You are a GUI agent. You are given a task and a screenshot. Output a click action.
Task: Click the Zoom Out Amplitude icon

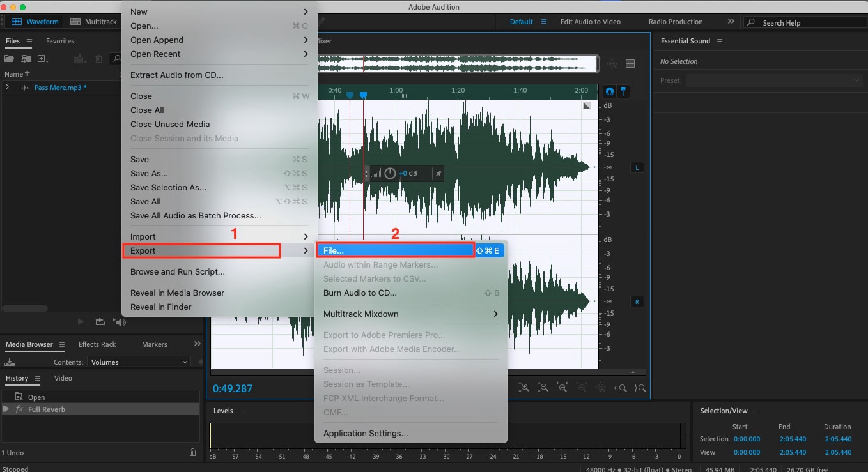(x=543, y=388)
